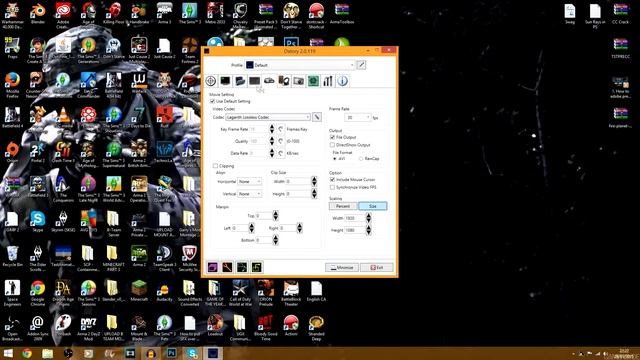Reset the Quality value
The height and width of the screenshot is (360, 640).
[281, 141]
